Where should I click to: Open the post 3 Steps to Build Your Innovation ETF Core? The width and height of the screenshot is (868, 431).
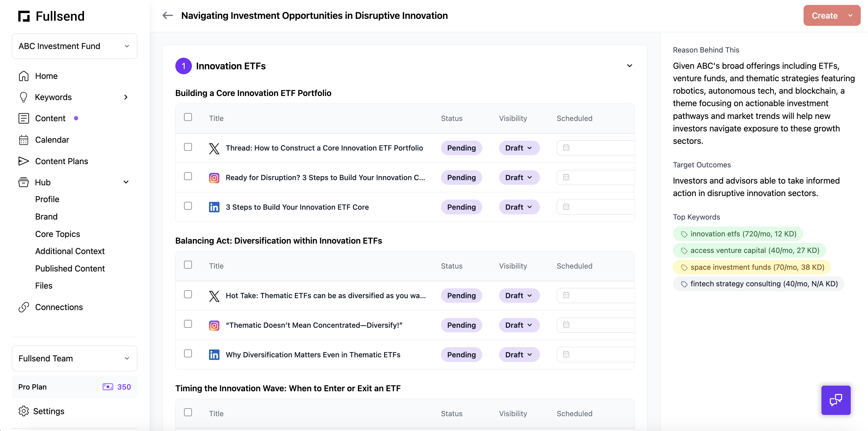(297, 207)
